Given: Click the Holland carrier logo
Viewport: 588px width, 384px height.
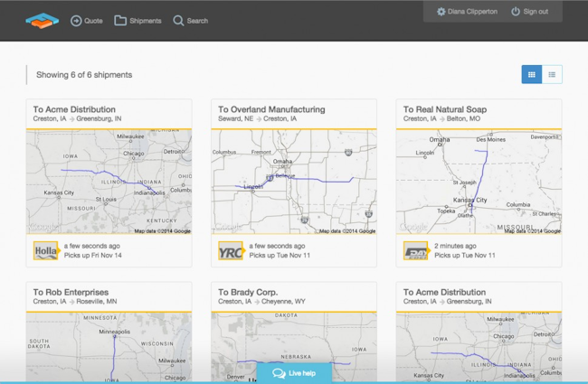Looking at the screenshot, I should click(x=45, y=250).
